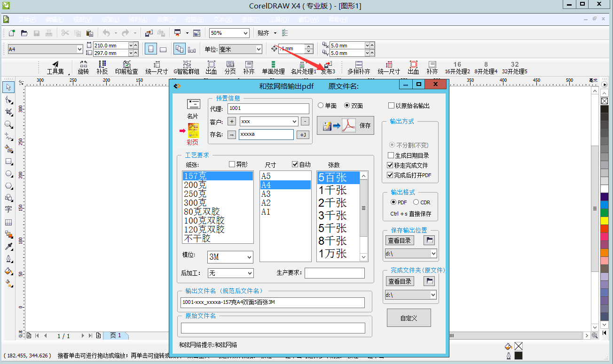Select the Text (字) tool in the toolbox
This screenshot has width=613, height=364.
point(8,209)
